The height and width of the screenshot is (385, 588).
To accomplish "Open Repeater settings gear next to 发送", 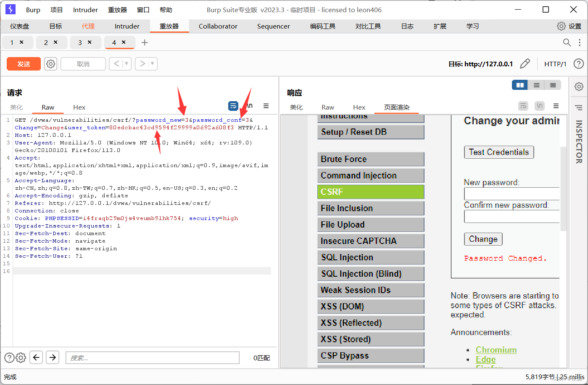I will 51,64.
